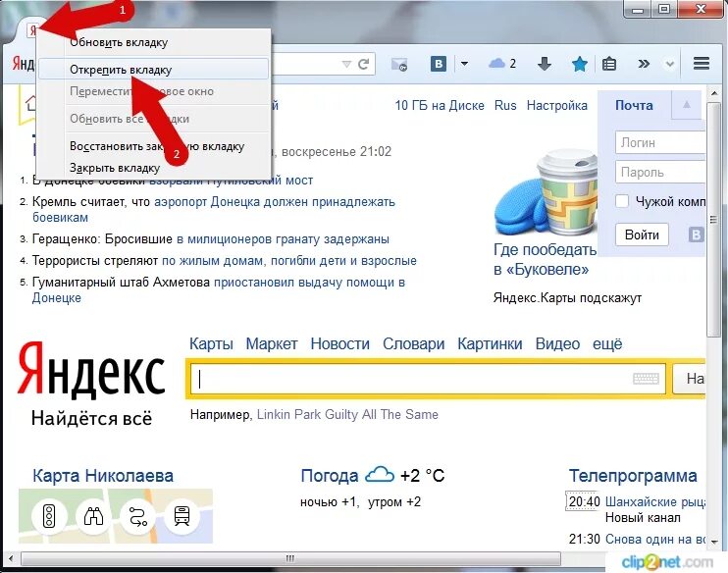Viewport: 728px width, 573px height.
Task: Open the Почта mail heading link
Action: pos(634,105)
